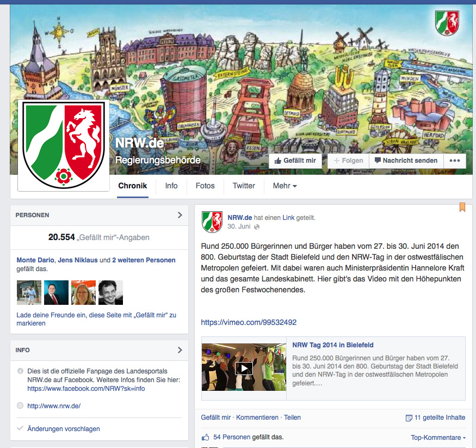Click Änderungen vorschlagen link

point(64,428)
